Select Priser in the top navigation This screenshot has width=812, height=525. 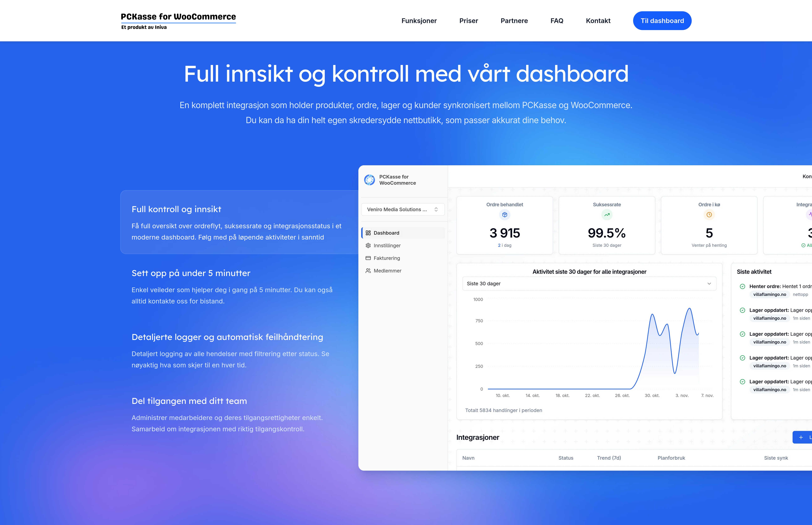point(468,21)
